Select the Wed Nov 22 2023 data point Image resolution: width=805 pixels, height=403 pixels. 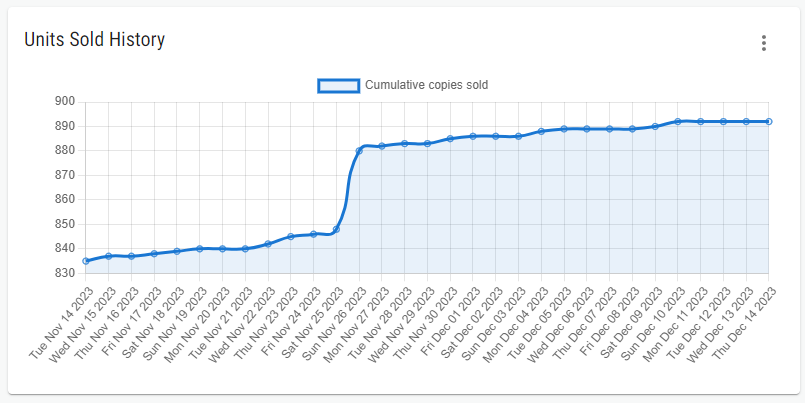click(268, 244)
